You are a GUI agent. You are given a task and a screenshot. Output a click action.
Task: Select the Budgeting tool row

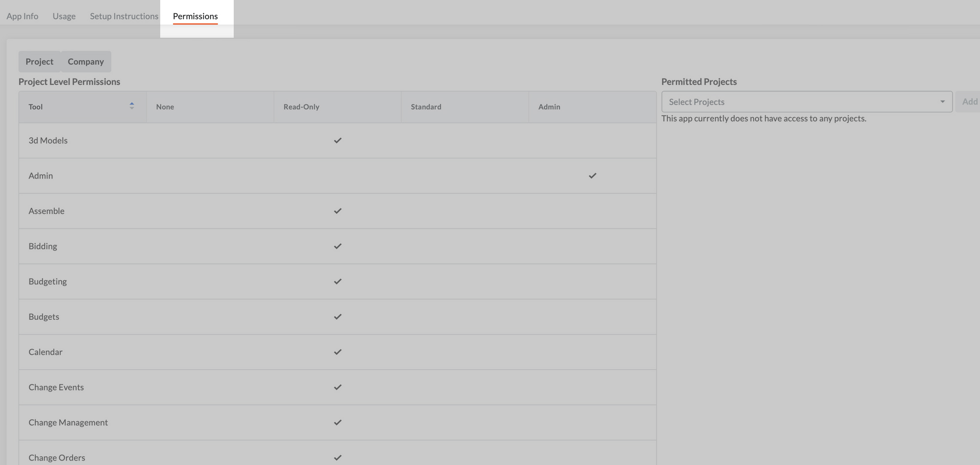(337, 282)
